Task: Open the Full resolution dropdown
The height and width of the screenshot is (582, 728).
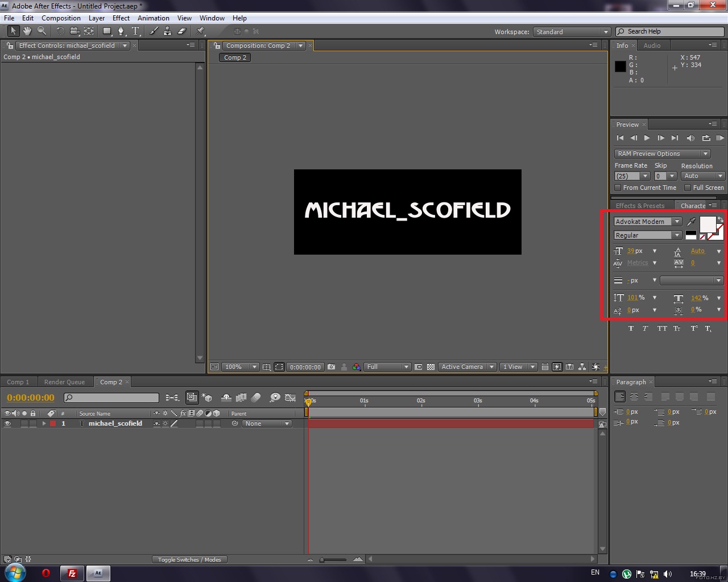Action: click(388, 367)
